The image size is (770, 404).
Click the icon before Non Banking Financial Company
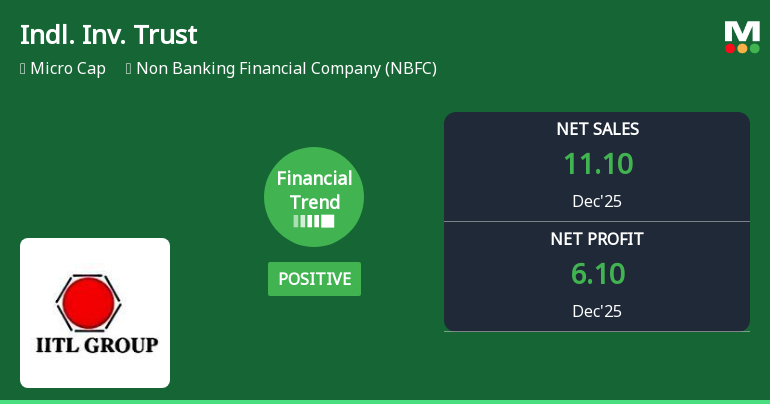click(x=129, y=69)
